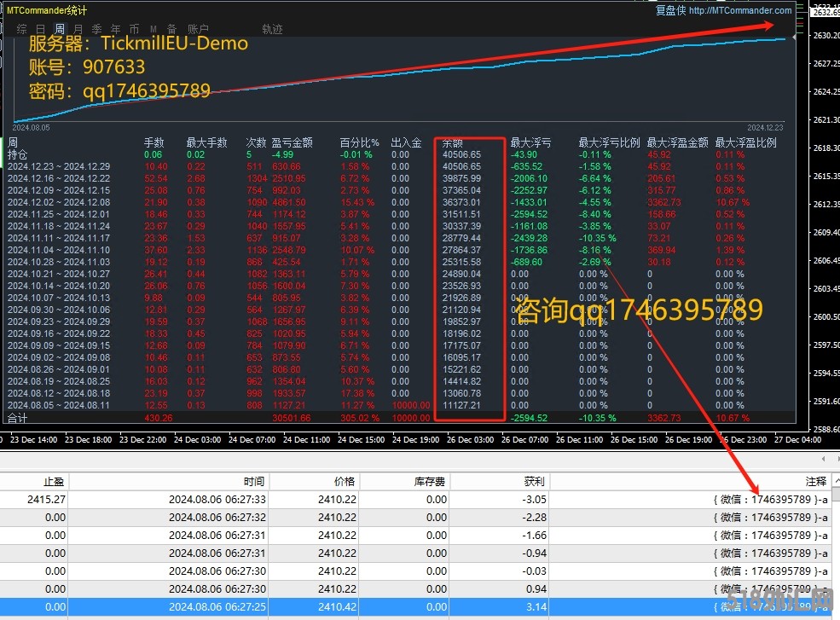Open the 账户 account tab
840x620 pixels.
click(198, 29)
